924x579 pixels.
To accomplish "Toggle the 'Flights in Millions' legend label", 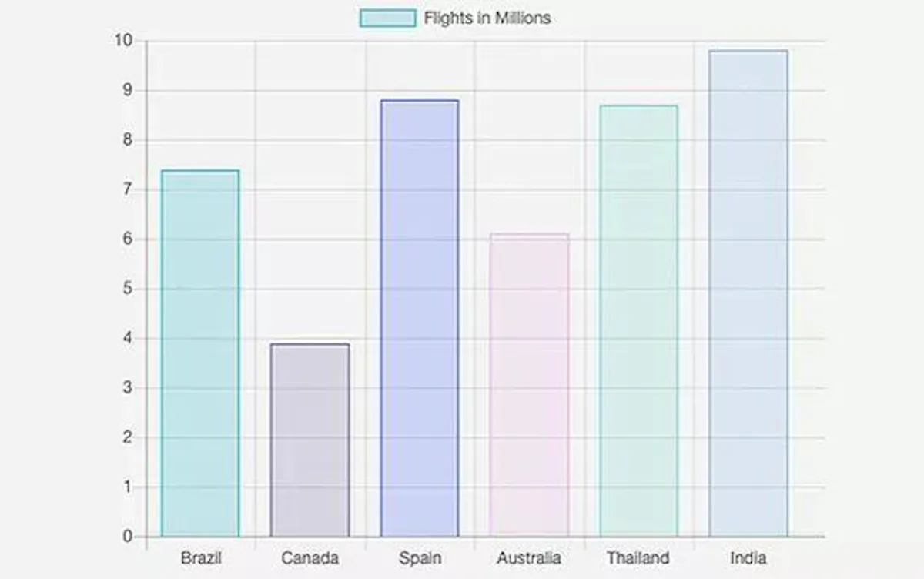I will (x=487, y=18).
